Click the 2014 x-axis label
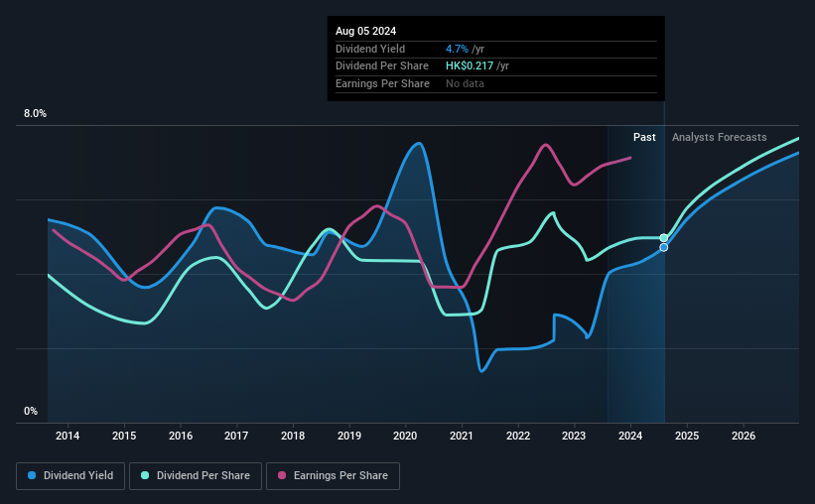This screenshot has height=504, width=815. (x=68, y=436)
